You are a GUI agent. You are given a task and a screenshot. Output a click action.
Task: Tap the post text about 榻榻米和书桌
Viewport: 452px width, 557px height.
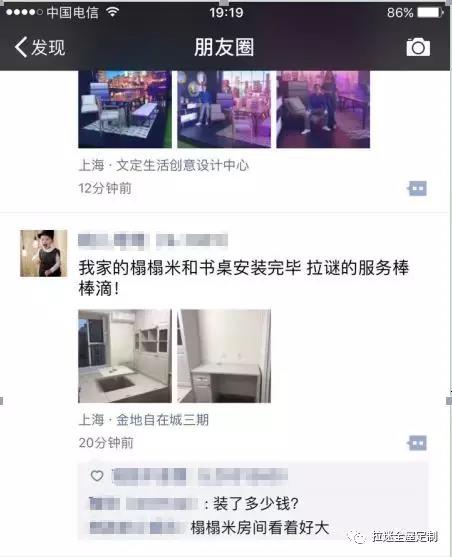[x=244, y=278]
